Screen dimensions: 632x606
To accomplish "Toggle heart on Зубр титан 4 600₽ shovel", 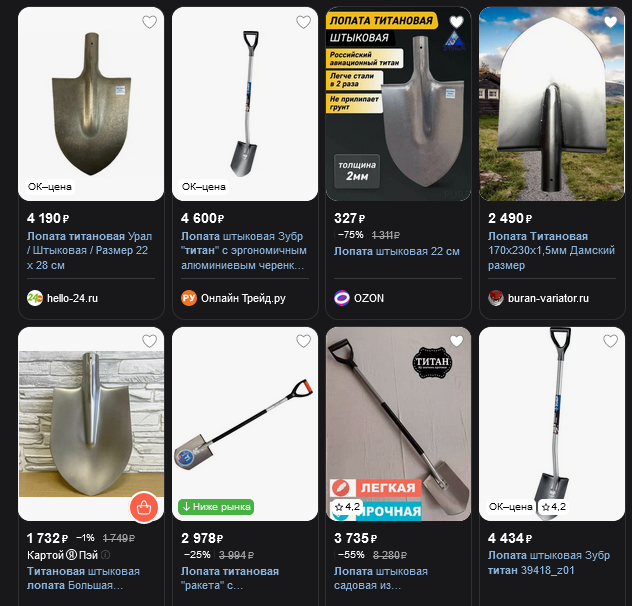I will pyautogui.click(x=304, y=22).
